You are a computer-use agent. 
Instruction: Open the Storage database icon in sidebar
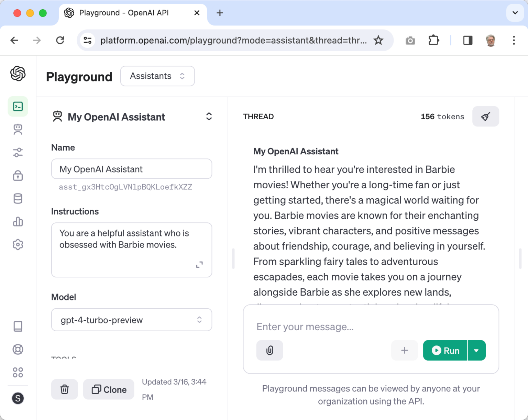pyautogui.click(x=18, y=199)
